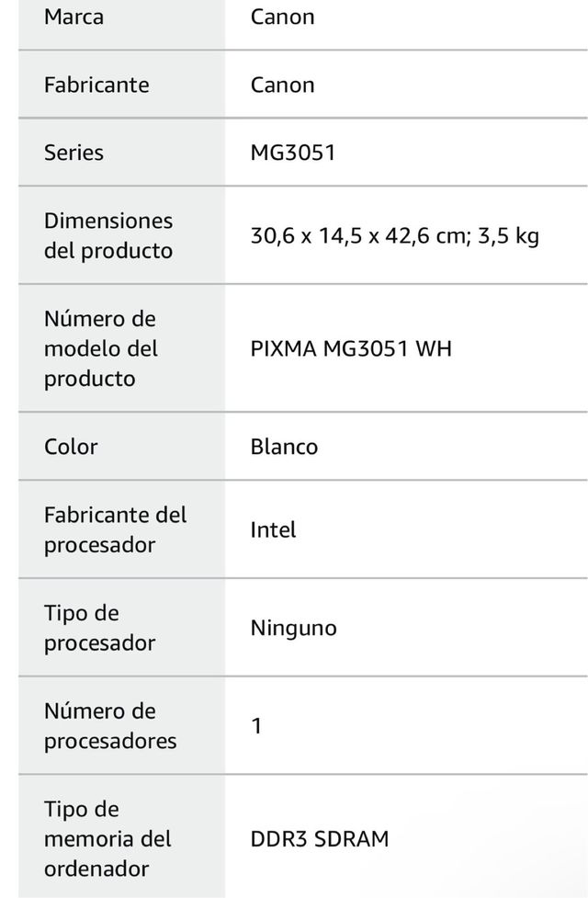This screenshot has height=898, width=588.
Task: Click the Series label
Action: (73, 153)
